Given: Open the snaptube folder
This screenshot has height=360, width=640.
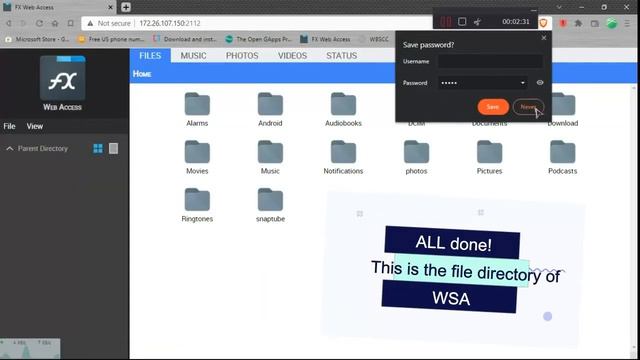Looking at the screenshot, I should 270,205.
